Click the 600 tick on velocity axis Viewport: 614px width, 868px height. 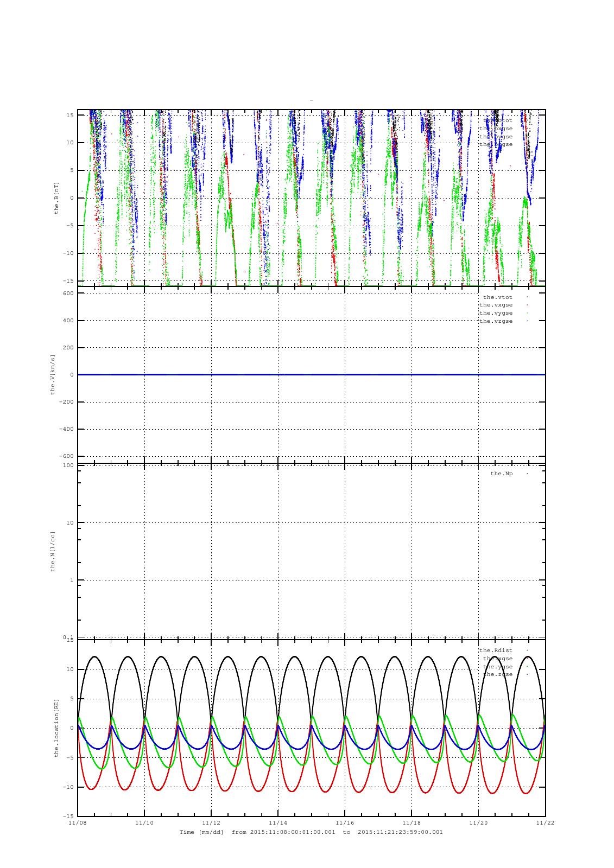point(68,293)
